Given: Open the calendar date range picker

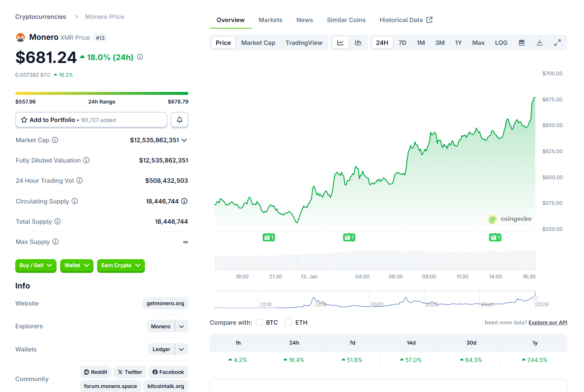Looking at the screenshot, I should 521,43.
